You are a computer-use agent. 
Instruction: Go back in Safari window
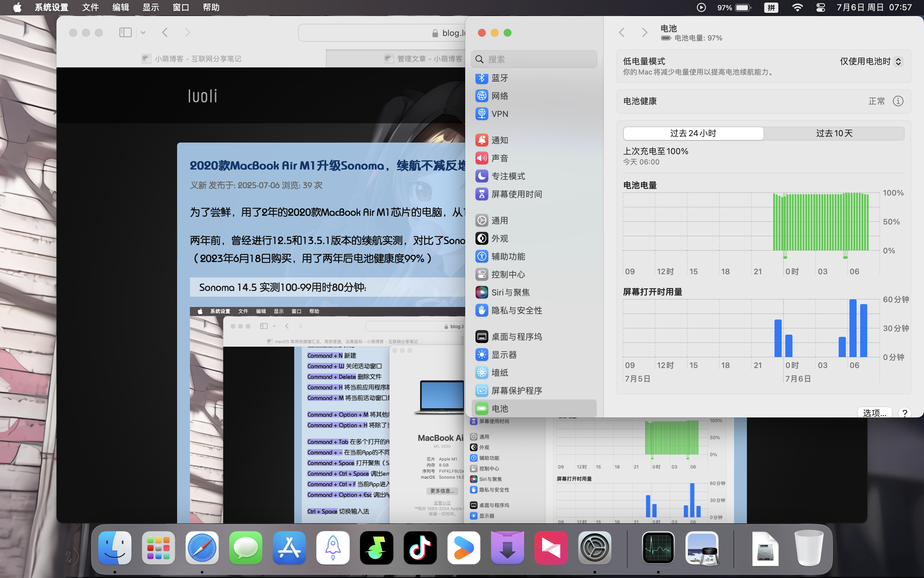click(x=165, y=32)
